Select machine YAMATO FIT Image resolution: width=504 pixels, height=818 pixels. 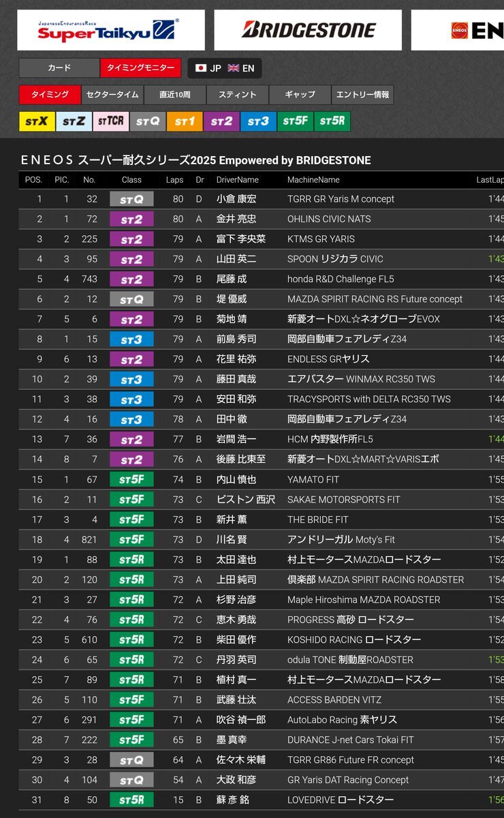point(315,479)
